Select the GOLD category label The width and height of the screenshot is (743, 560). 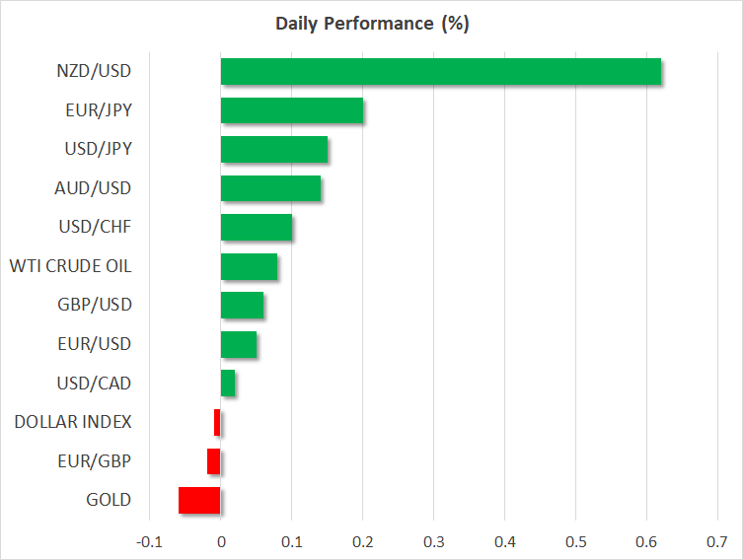(x=109, y=500)
